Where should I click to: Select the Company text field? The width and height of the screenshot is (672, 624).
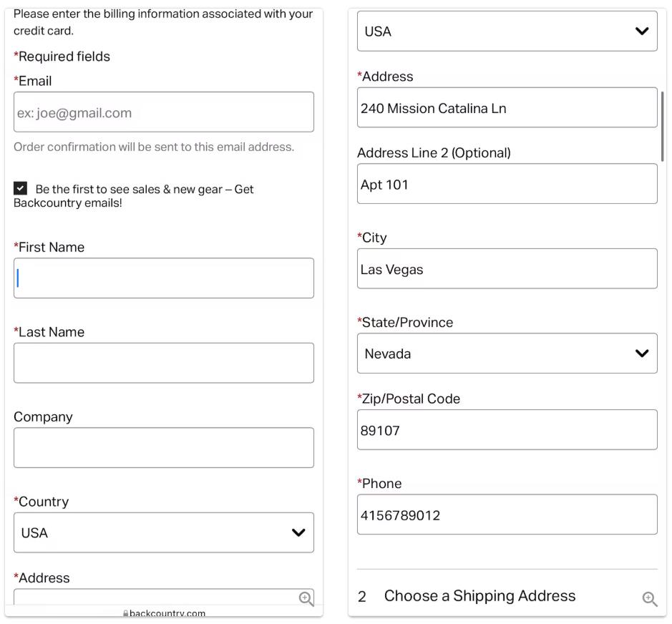point(163,448)
